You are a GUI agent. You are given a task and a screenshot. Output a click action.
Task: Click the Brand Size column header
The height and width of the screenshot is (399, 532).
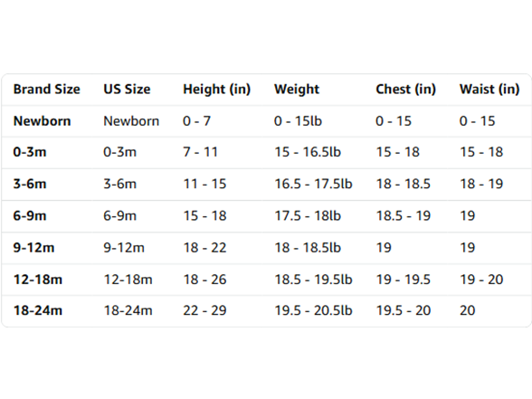click(x=47, y=90)
